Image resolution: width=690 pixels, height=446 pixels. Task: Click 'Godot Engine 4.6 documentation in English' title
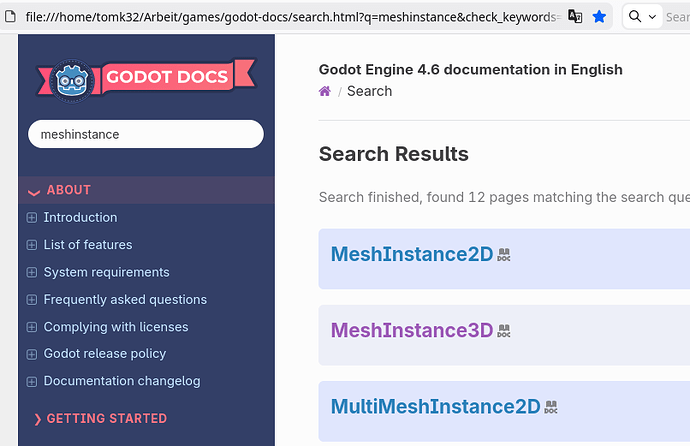471,69
